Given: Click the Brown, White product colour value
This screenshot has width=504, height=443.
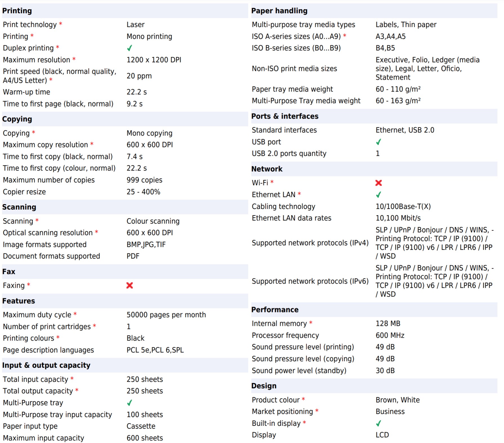Looking at the screenshot, I should (398, 400).
